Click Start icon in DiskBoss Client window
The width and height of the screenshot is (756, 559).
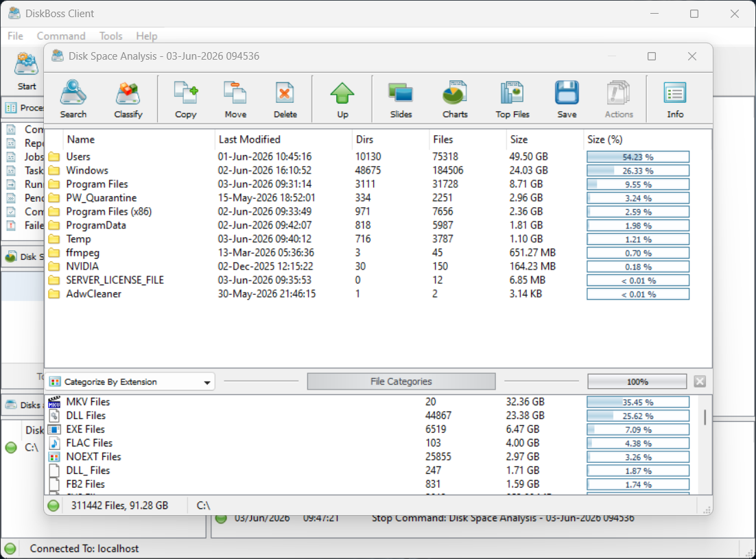27,71
